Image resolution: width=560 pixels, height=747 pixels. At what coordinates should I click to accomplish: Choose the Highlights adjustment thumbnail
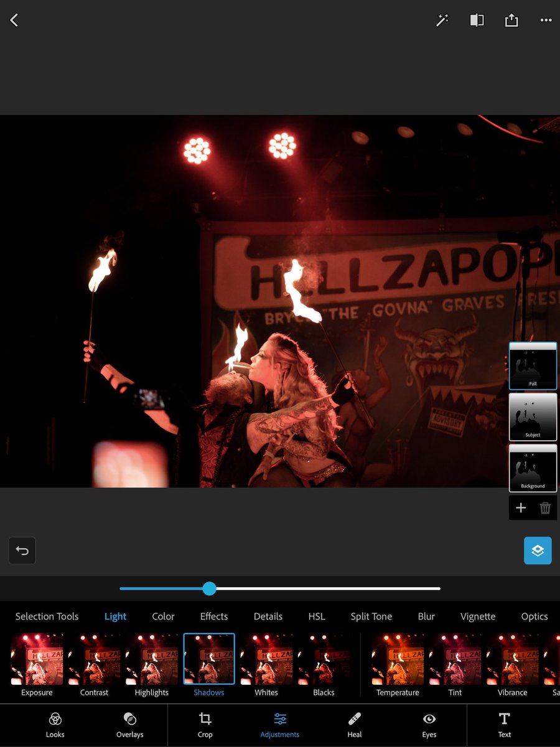151,665
